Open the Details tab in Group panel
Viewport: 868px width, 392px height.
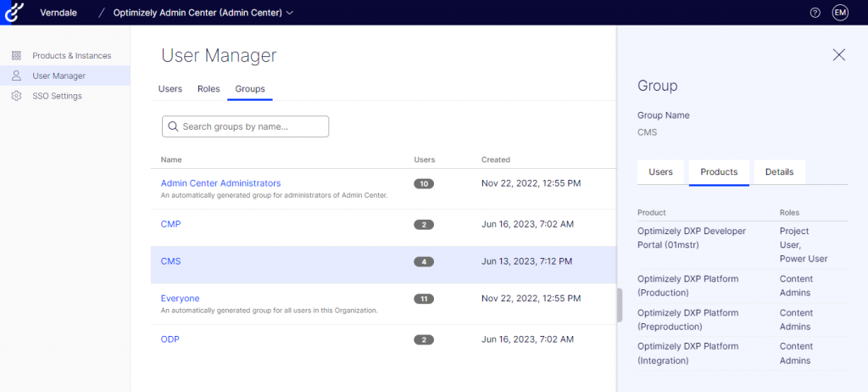point(780,172)
